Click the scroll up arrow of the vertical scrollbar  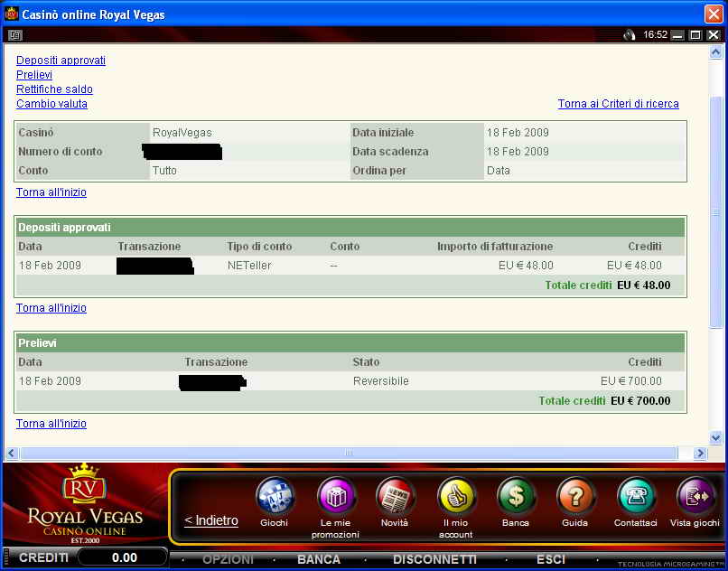point(715,52)
